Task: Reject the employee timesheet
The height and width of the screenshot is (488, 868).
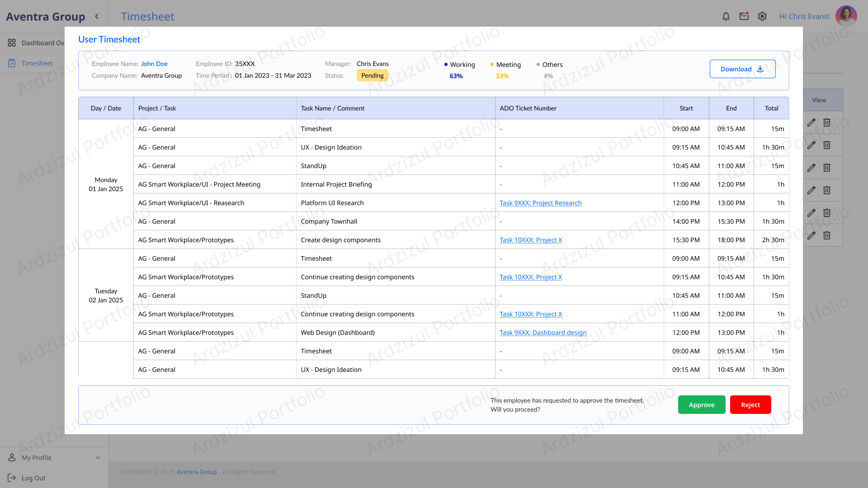Action: tap(750, 405)
